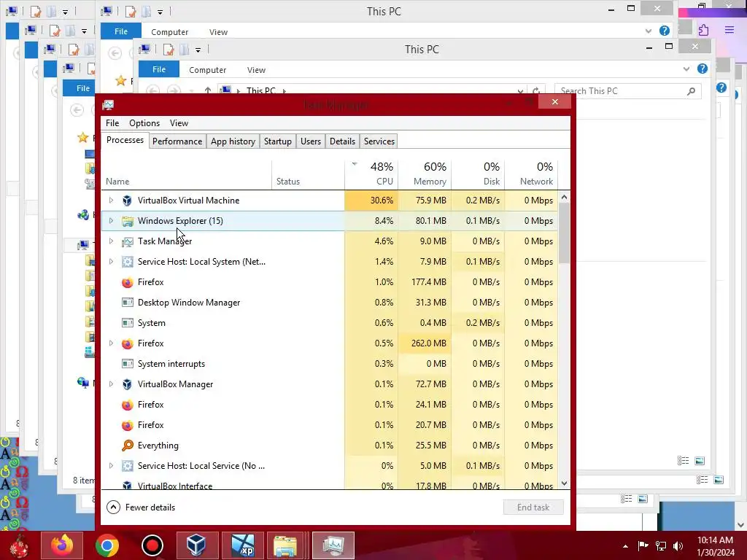Switch to the Services tab
The width and height of the screenshot is (747, 560).
point(379,141)
